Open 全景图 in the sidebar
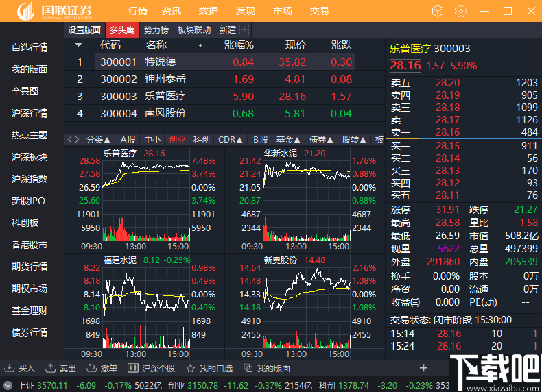This screenshot has height=392, width=542. 25,91
